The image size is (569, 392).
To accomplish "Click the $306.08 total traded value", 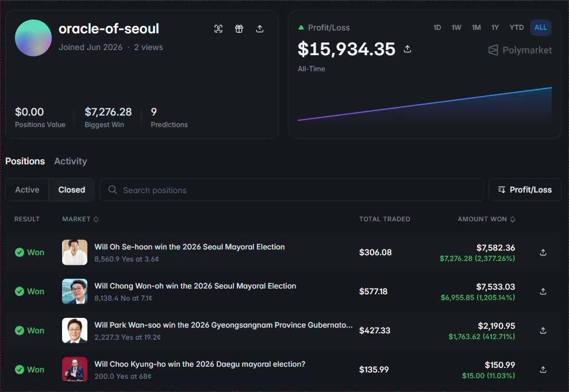I will pyautogui.click(x=375, y=252).
